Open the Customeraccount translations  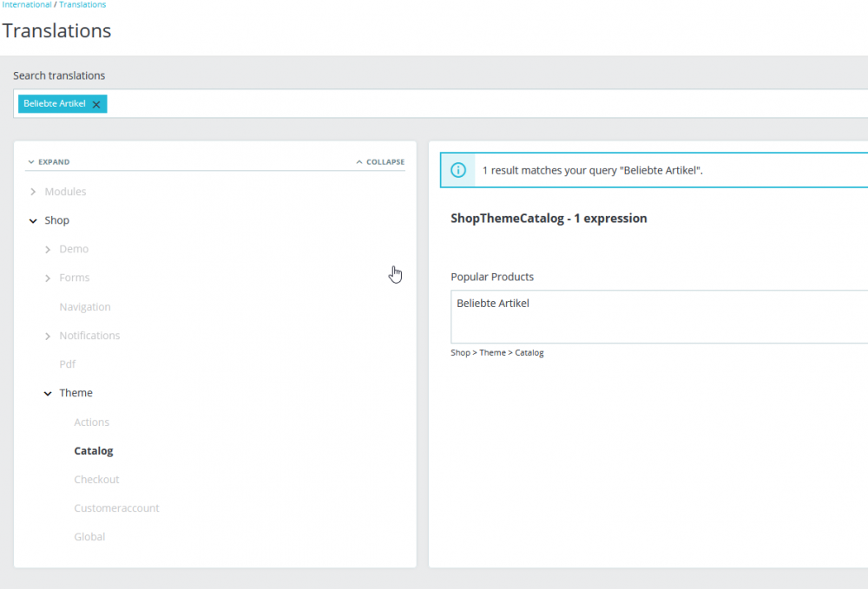pyautogui.click(x=116, y=508)
